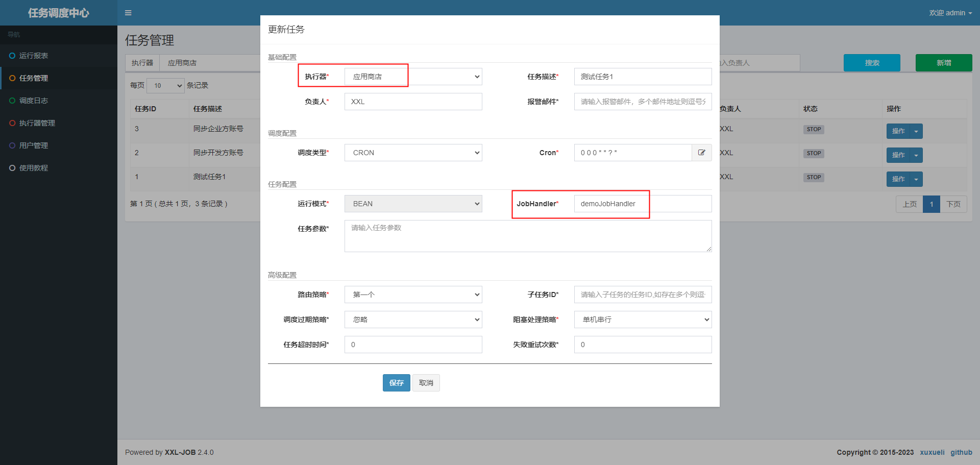
Task: Click the 操作 button for task ID 3
Action: [898, 131]
